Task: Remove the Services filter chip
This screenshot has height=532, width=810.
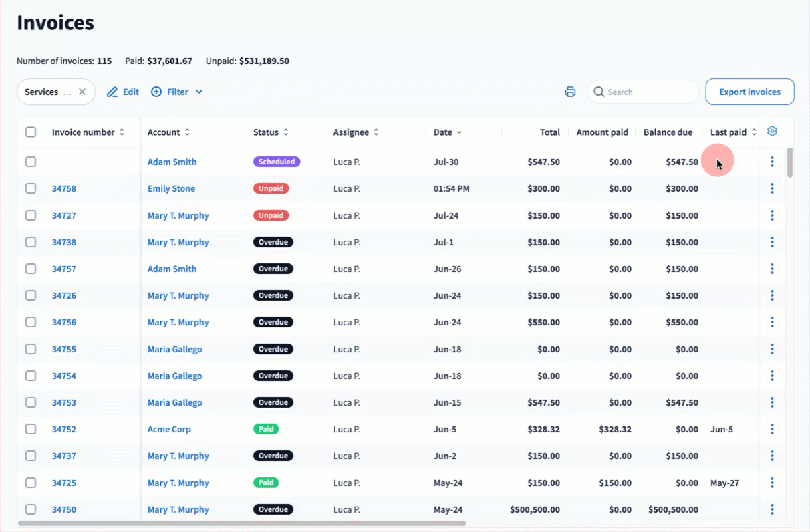Action: 82,92
